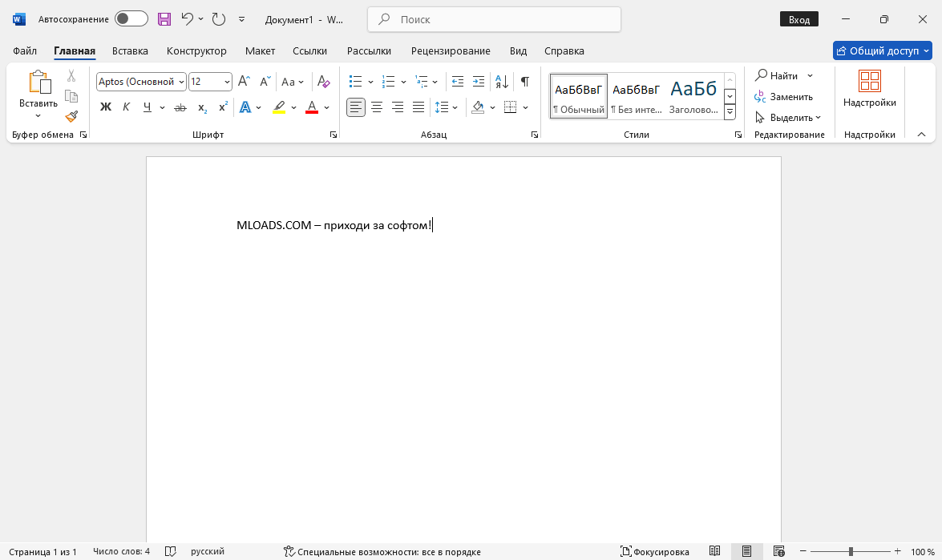
Task: Click the Cut scissors icon
Action: click(71, 75)
